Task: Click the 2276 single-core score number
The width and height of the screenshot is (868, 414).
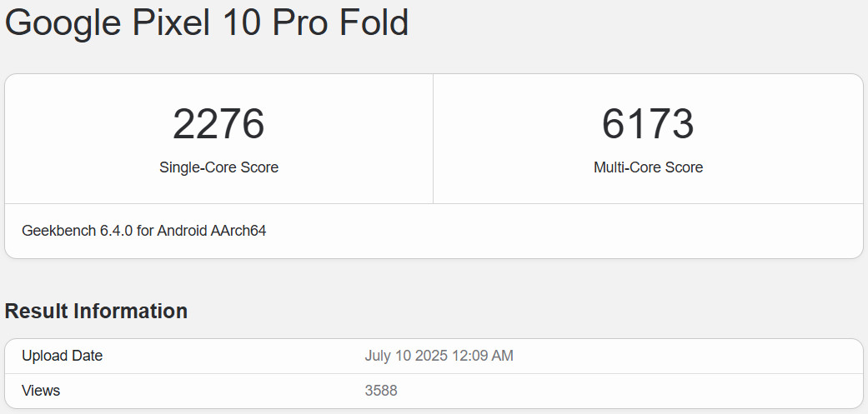Action: click(x=218, y=124)
